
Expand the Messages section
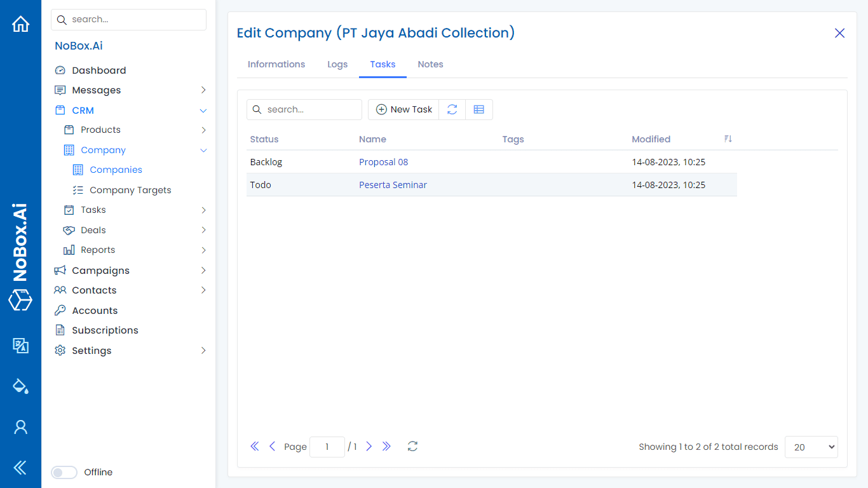[203, 90]
